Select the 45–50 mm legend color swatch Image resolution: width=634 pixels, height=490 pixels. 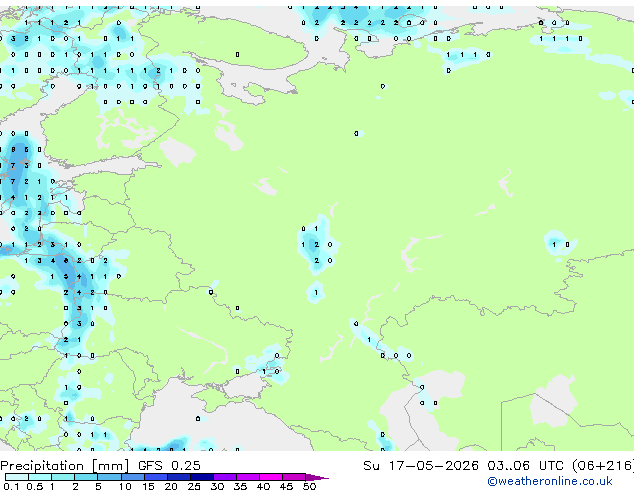[294, 477]
